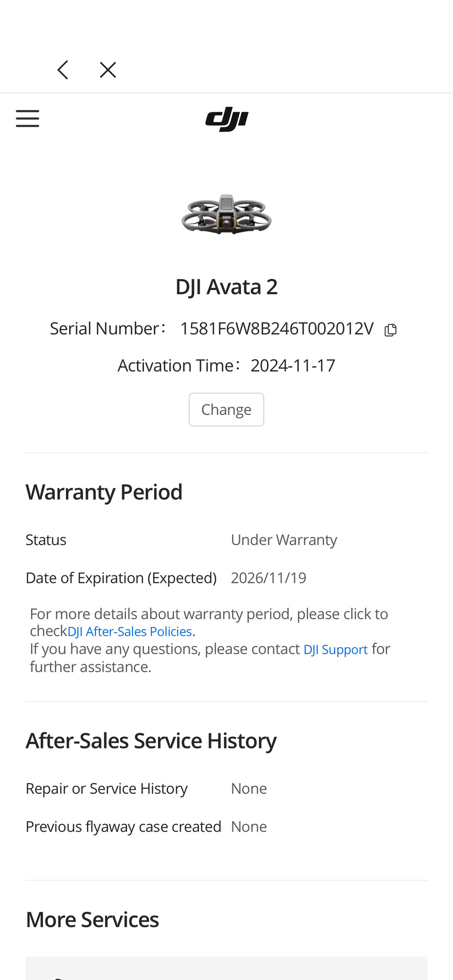This screenshot has width=453, height=980.
Task: Tap the DJI logo
Action: [227, 119]
